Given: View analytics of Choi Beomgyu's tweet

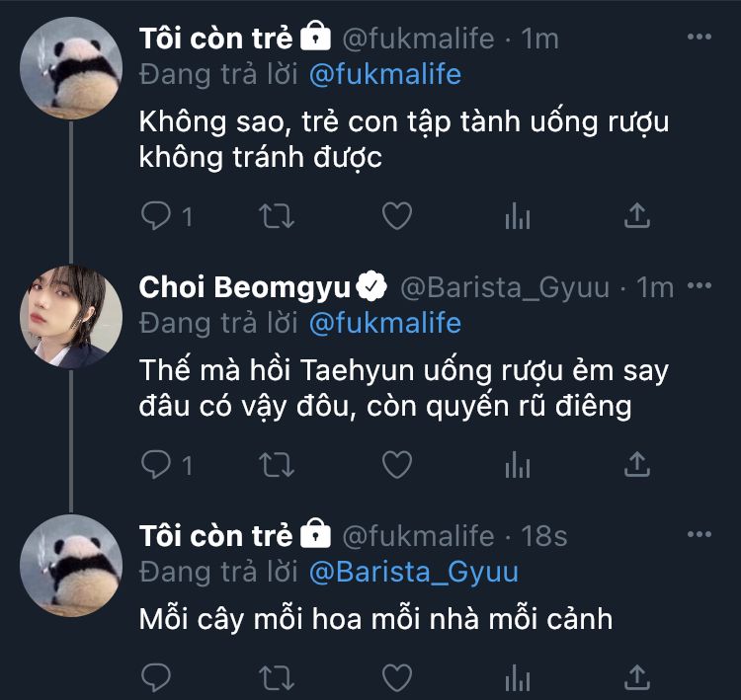Looking at the screenshot, I should 518,463.
